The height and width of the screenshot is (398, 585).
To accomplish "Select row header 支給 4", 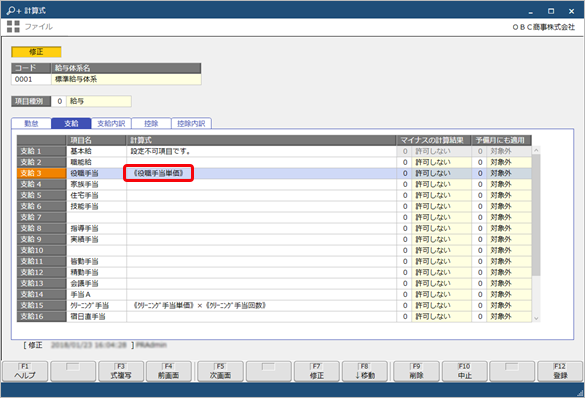I will pyautogui.click(x=41, y=184).
